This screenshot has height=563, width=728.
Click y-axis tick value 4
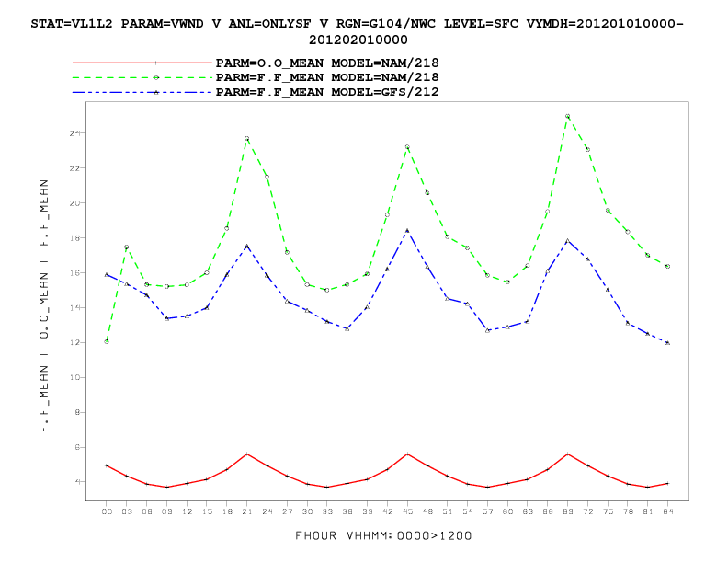tap(77, 482)
